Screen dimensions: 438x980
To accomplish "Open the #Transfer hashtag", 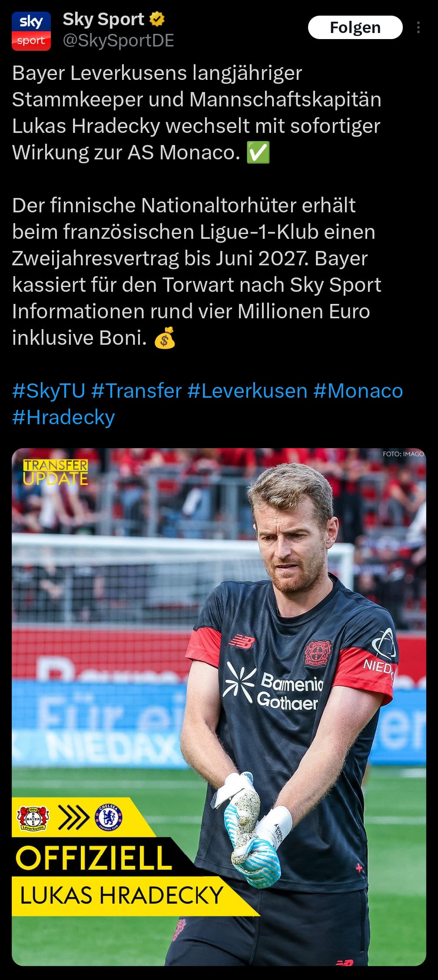I will click(136, 390).
